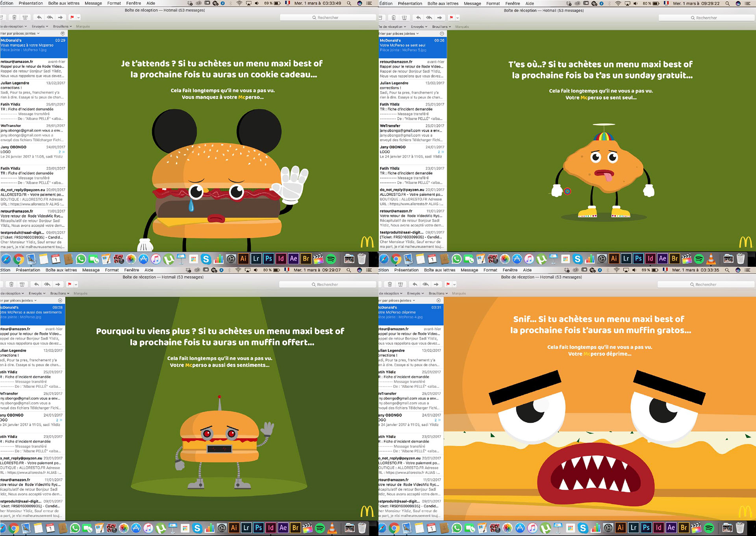Open Notification Center in the 09:29:22 menu bar
The width and height of the screenshot is (756, 536).
[748, 3]
